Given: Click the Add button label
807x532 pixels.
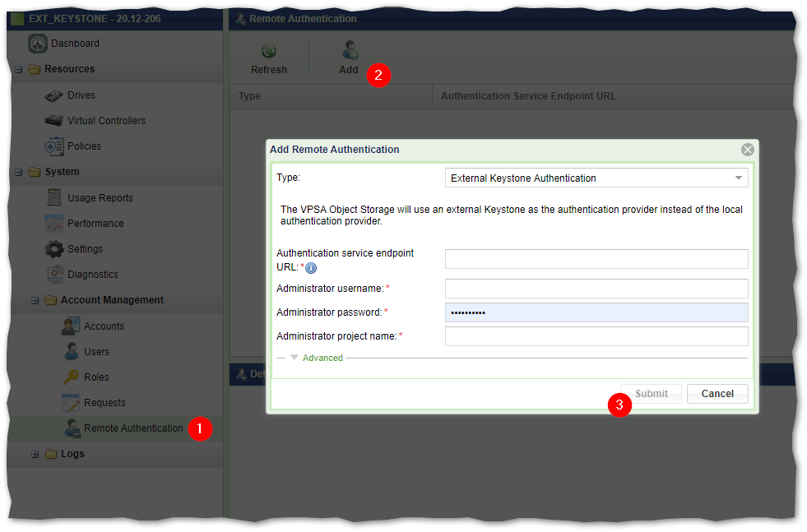Looking at the screenshot, I should coord(349,70).
